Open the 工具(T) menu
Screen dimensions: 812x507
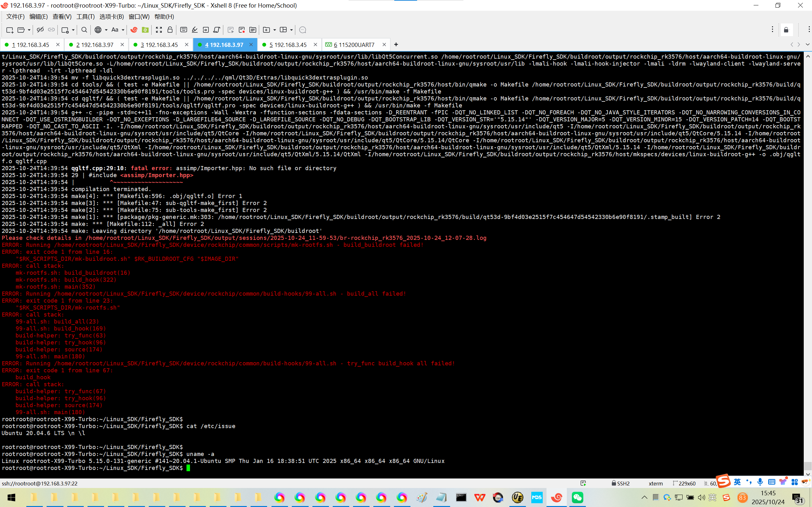(x=85, y=16)
